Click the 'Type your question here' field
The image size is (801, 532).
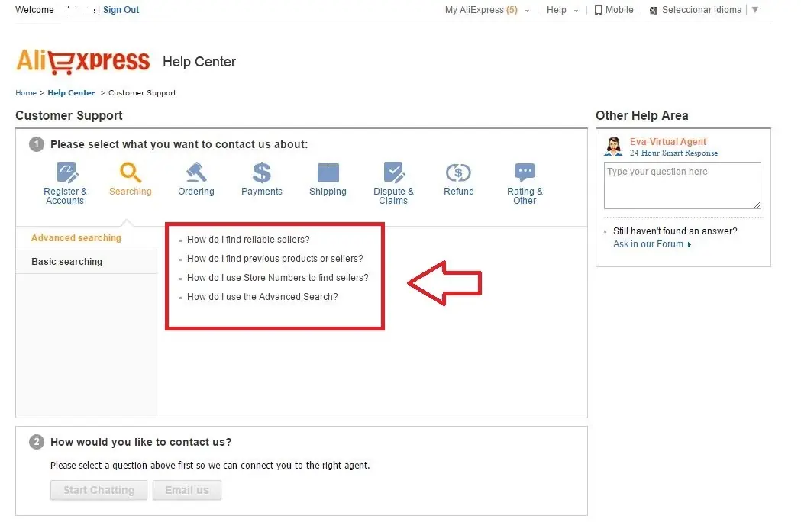point(683,185)
